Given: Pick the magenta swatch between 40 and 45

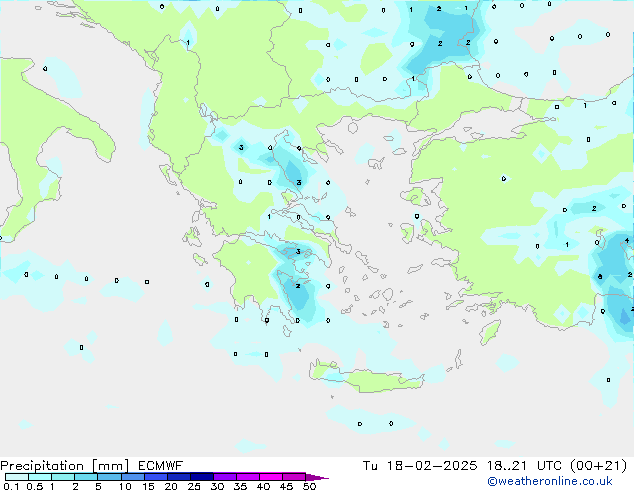Looking at the screenshot, I should (271, 477).
